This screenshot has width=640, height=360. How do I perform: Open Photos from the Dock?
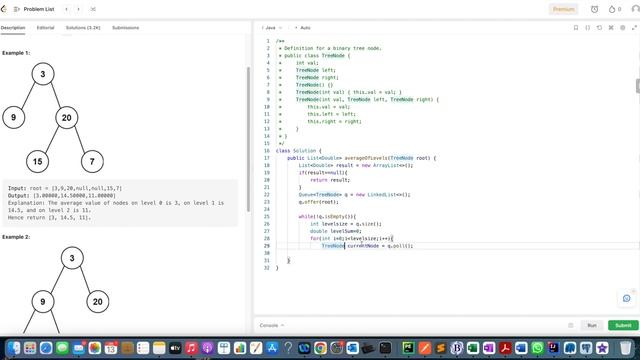[95, 348]
